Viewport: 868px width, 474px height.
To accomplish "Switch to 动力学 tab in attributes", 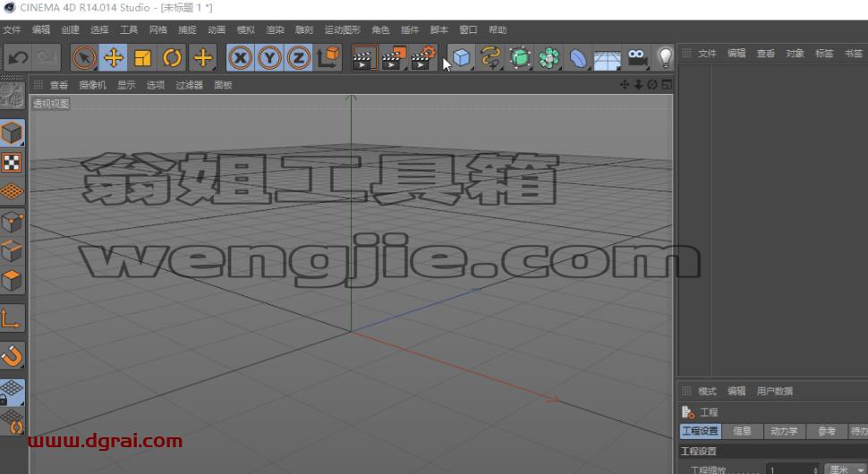I will 784,431.
